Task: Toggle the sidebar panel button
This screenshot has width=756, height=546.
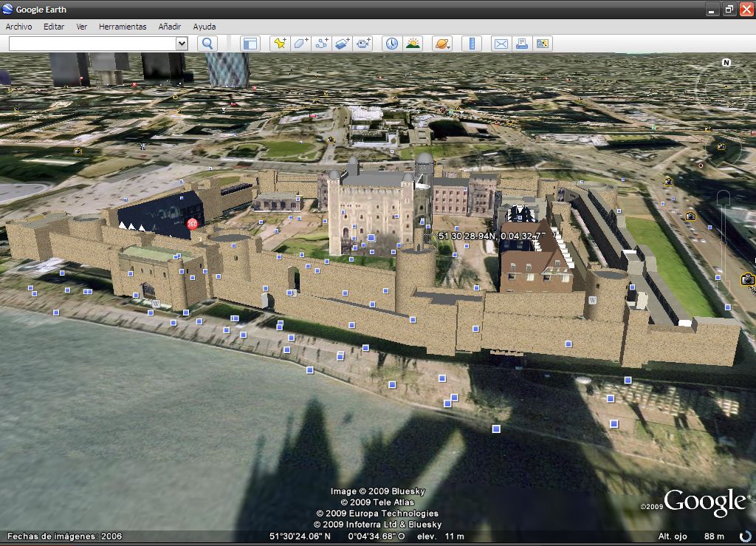Action: (x=250, y=44)
